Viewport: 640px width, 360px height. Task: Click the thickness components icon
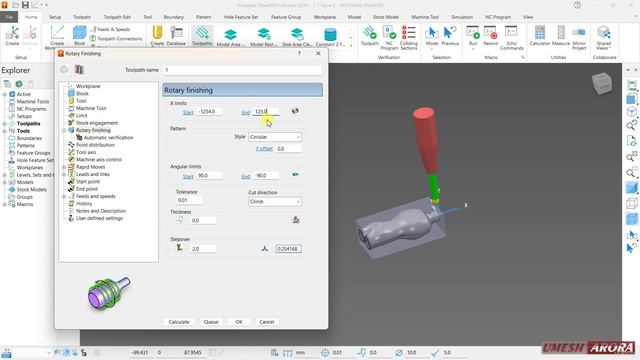pyautogui.click(x=296, y=220)
